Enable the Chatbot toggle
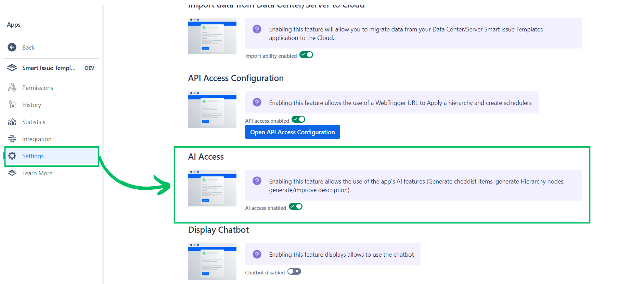 coord(294,271)
